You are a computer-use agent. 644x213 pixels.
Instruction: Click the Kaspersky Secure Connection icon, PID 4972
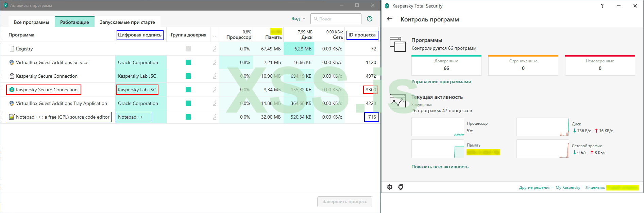12,76
